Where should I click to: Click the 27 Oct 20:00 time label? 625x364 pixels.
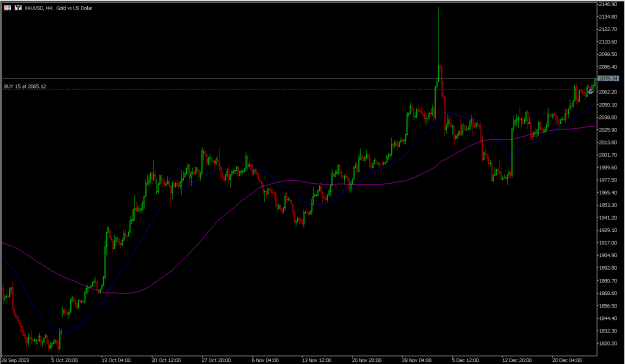pyautogui.click(x=216, y=360)
